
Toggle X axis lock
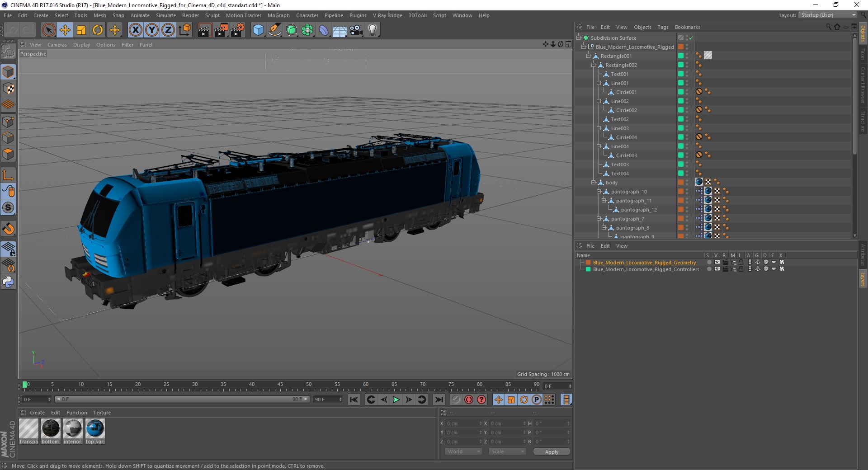tap(135, 30)
